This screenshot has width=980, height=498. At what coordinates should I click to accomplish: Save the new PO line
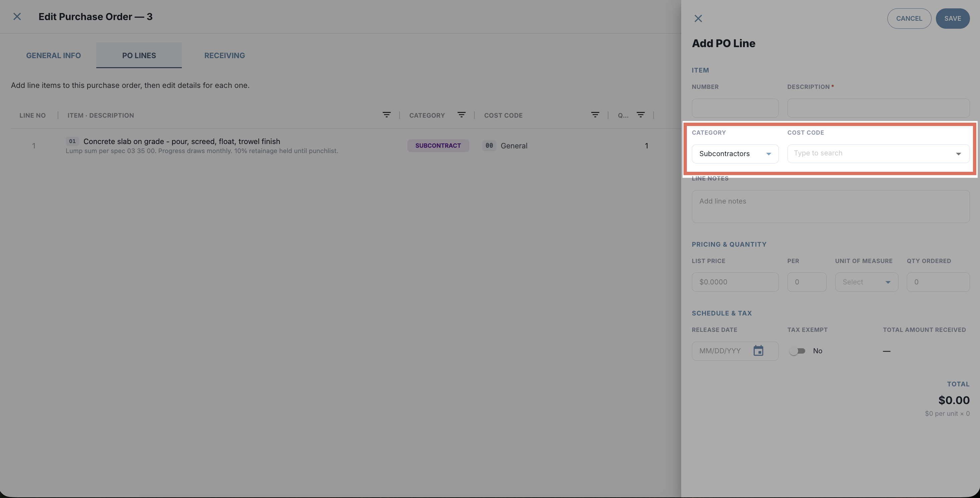click(953, 19)
